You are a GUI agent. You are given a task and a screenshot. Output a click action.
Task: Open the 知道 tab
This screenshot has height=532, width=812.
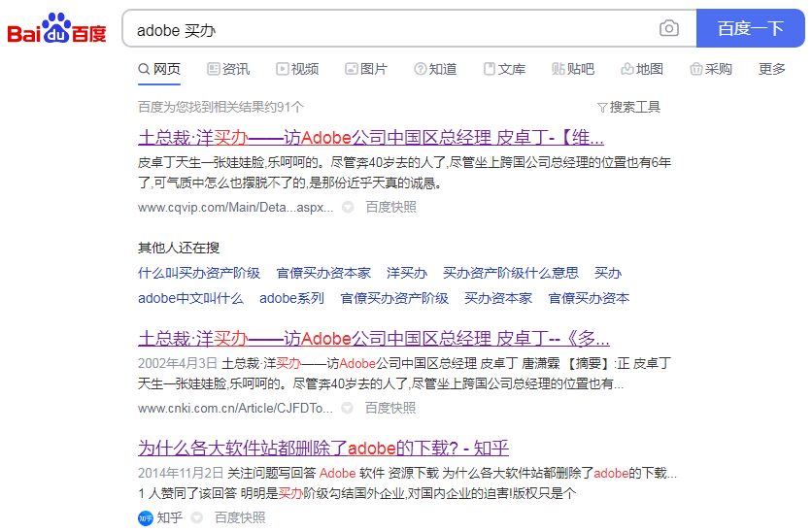coord(435,69)
